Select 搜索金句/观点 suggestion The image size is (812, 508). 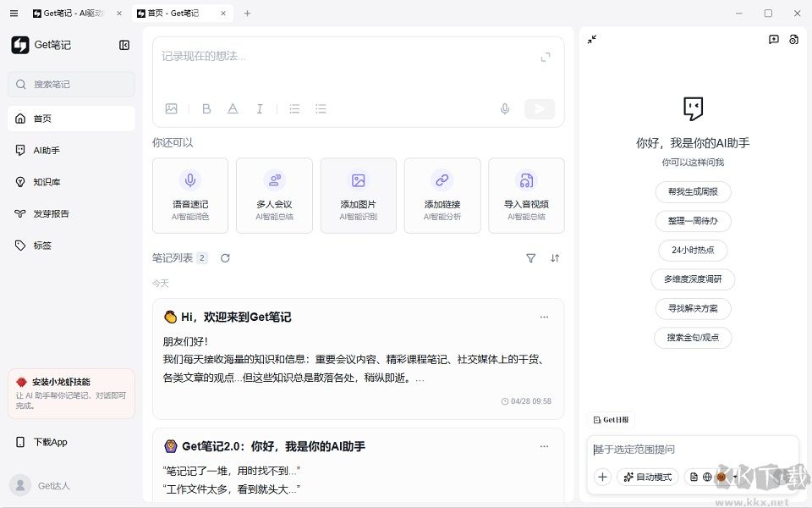click(x=693, y=338)
